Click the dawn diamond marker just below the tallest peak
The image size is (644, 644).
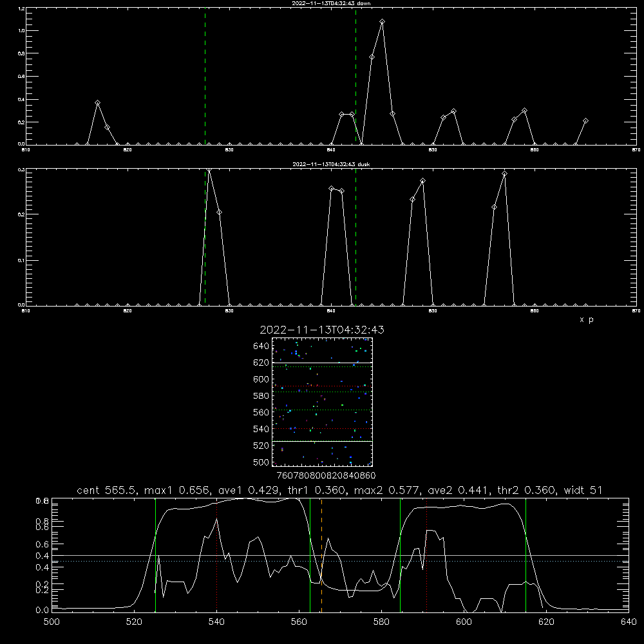[372, 57]
